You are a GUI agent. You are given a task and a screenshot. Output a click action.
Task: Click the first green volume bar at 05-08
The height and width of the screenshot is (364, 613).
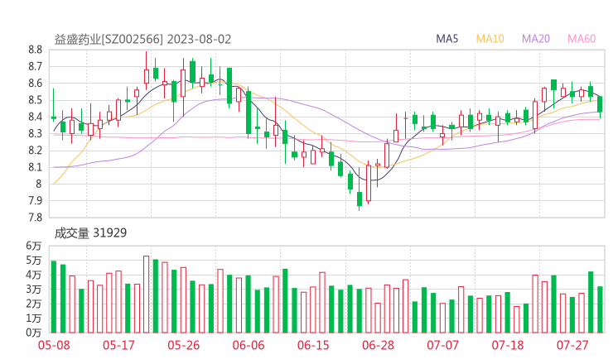coord(54,297)
